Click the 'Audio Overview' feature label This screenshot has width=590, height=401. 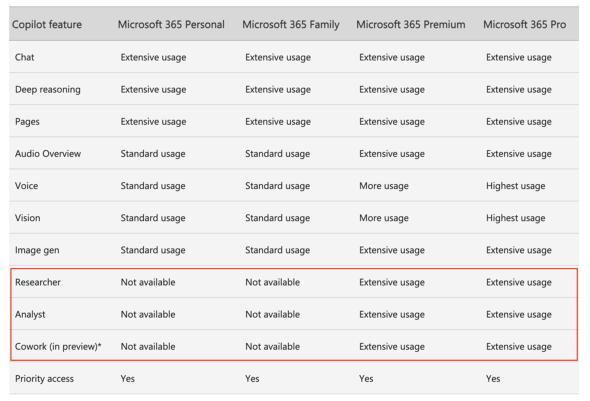[x=48, y=153]
